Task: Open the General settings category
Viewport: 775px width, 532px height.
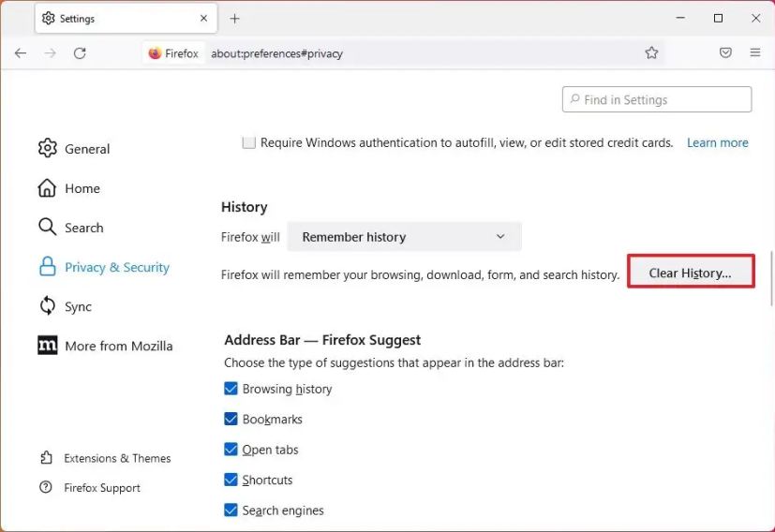Action: [74, 149]
